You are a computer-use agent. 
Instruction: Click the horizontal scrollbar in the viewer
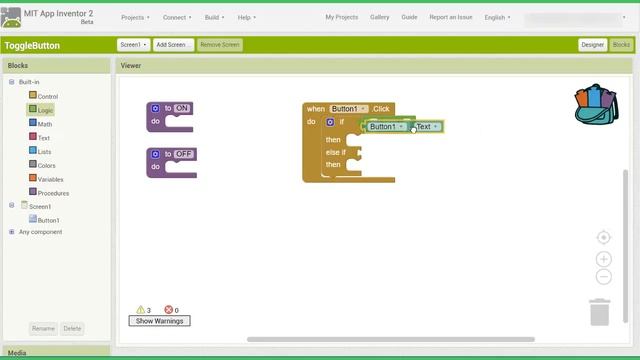[x=391, y=339]
